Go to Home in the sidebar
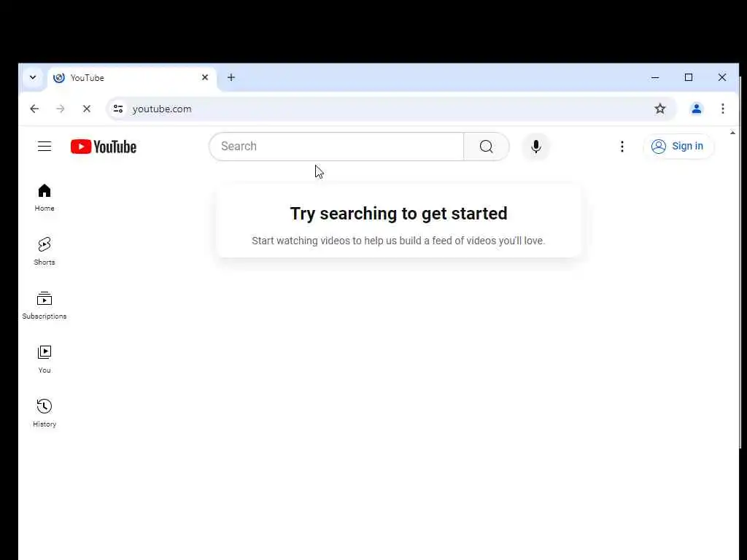The height and width of the screenshot is (560, 747). (44, 197)
